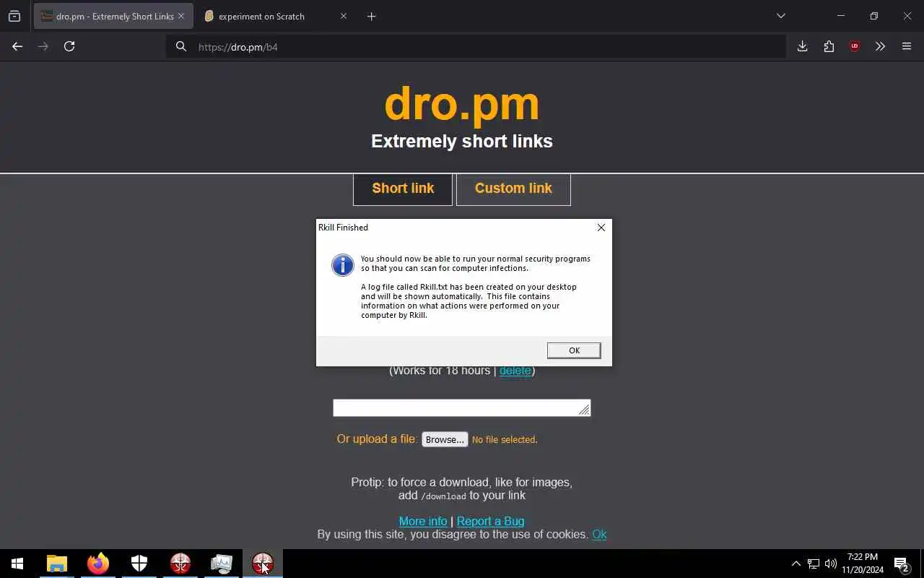Go back to the previous page

pyautogui.click(x=17, y=46)
